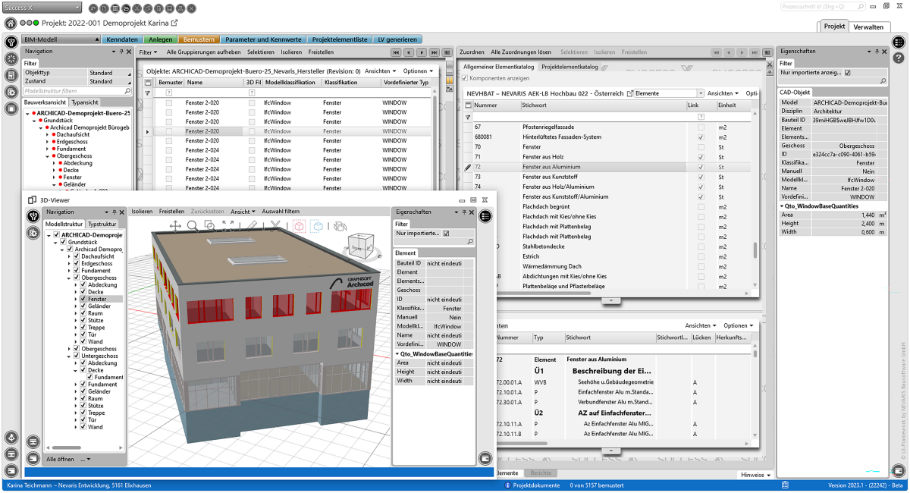910x493 pixels.
Task: Click the help question mark icon at right edge
Action: (x=898, y=58)
